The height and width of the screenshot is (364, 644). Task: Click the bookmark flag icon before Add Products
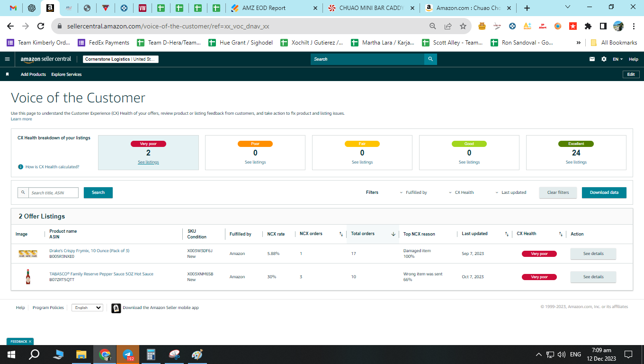7,74
